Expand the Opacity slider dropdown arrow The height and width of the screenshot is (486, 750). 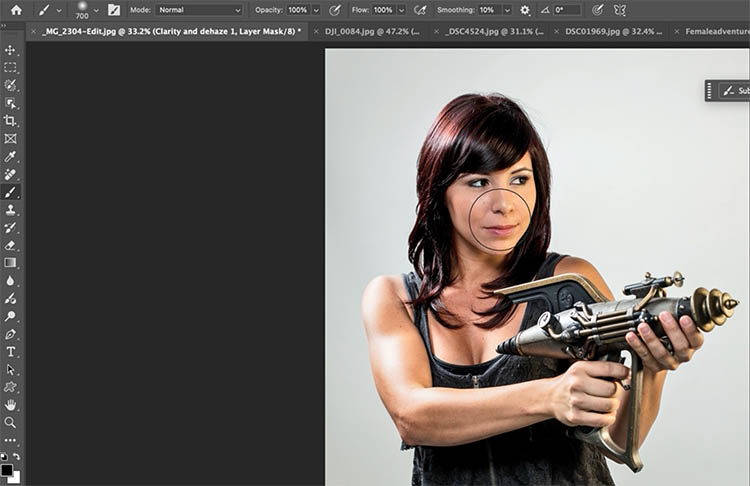tap(316, 10)
